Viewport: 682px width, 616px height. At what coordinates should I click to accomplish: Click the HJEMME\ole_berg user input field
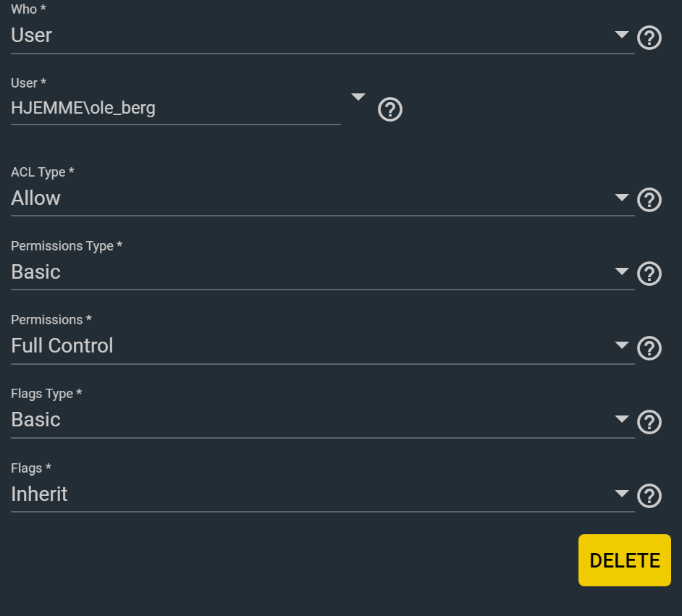tap(176, 109)
